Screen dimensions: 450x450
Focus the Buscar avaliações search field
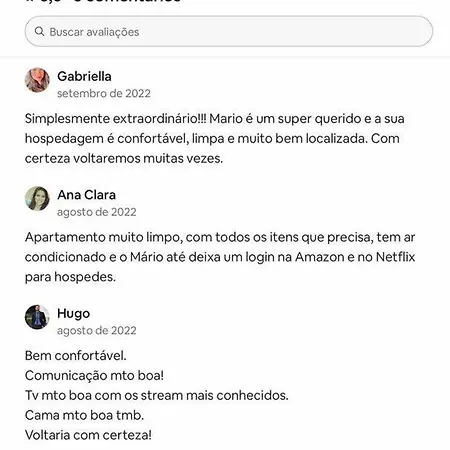(x=229, y=31)
